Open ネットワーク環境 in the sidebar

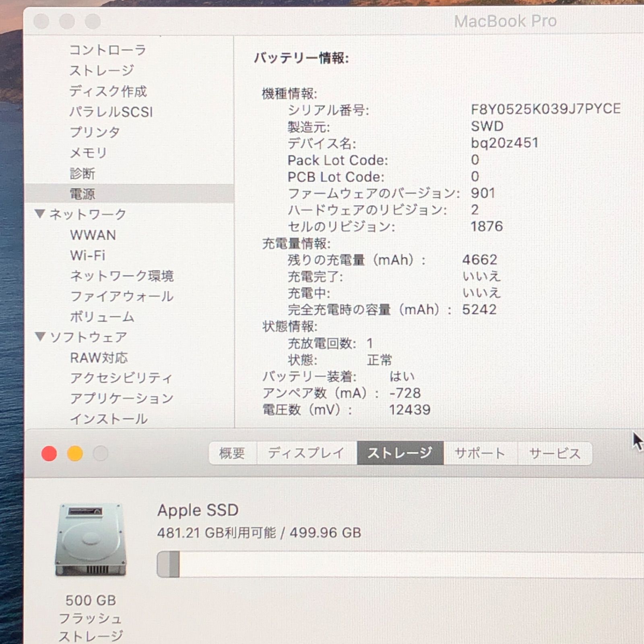pos(122,276)
